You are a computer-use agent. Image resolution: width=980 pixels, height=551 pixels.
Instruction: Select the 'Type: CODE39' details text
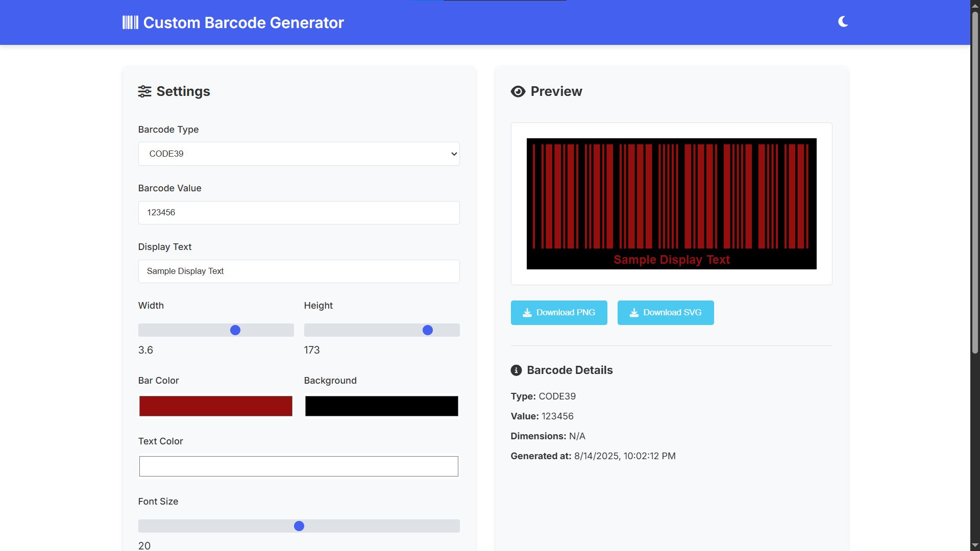point(543,396)
